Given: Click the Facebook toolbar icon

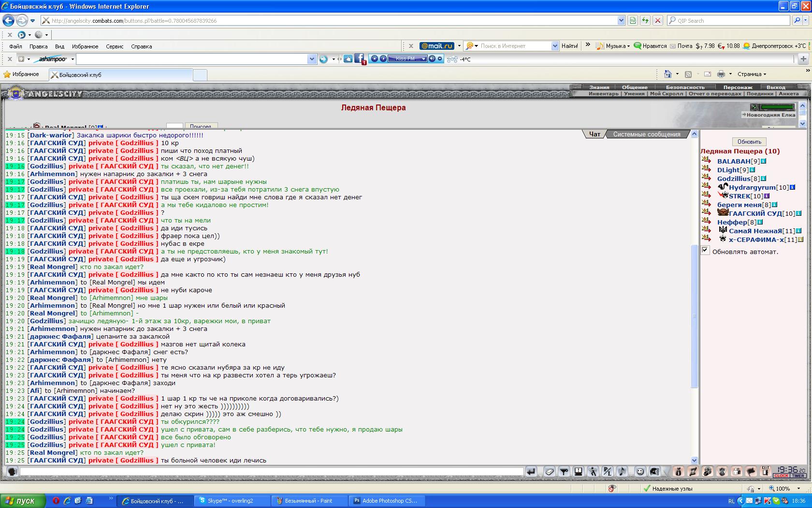Looking at the screenshot, I should (x=360, y=59).
